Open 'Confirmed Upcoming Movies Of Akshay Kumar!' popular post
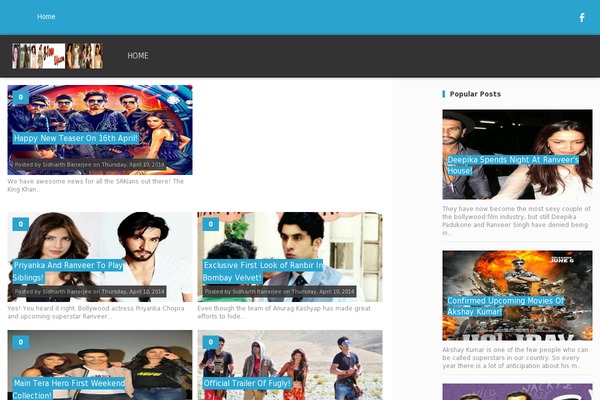The width and height of the screenshot is (600, 400). pos(505,306)
